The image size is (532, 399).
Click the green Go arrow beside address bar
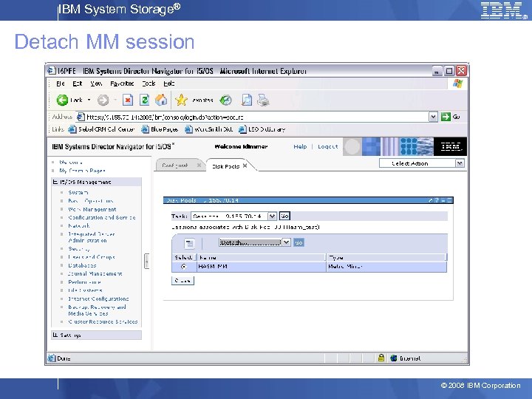tap(446, 117)
